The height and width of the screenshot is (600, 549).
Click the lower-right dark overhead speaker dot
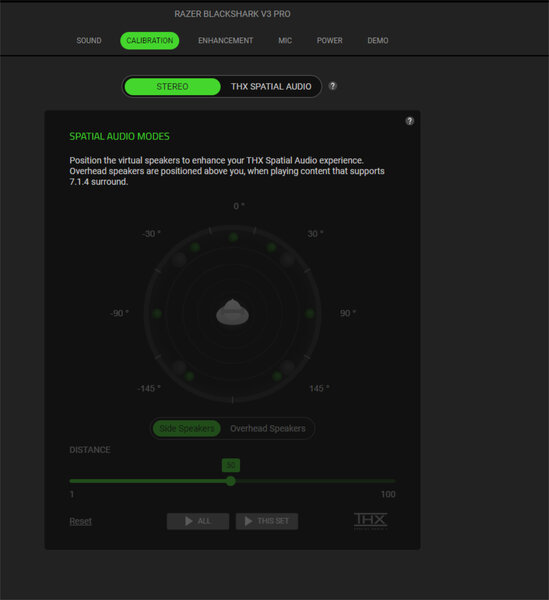point(287,367)
